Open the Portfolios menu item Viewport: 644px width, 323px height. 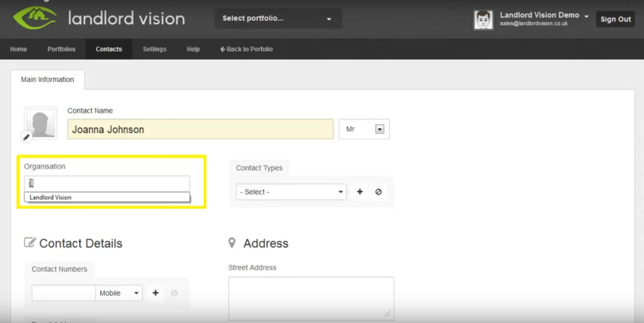pyautogui.click(x=62, y=49)
